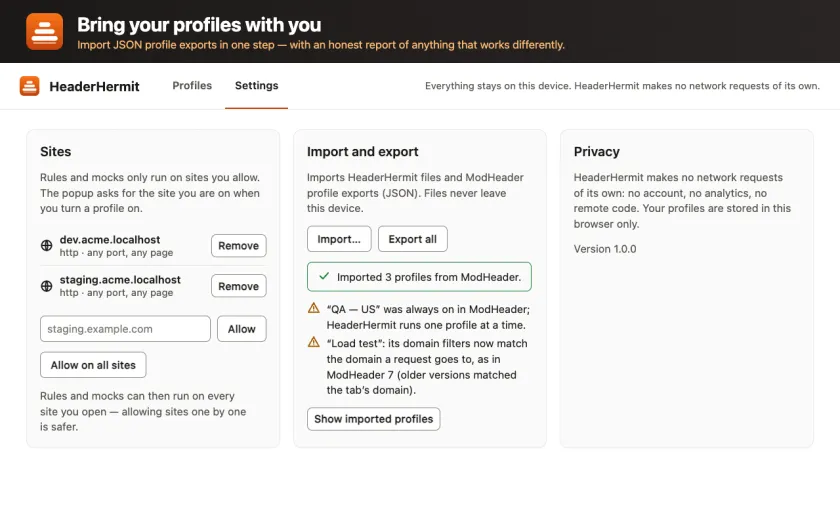This screenshot has height=525, width=840.
Task: Switch to the Profiles tab
Action: [x=192, y=86]
